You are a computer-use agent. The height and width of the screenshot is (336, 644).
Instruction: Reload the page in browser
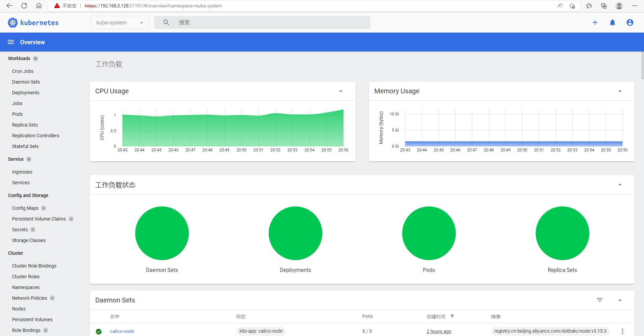pyautogui.click(x=24, y=6)
